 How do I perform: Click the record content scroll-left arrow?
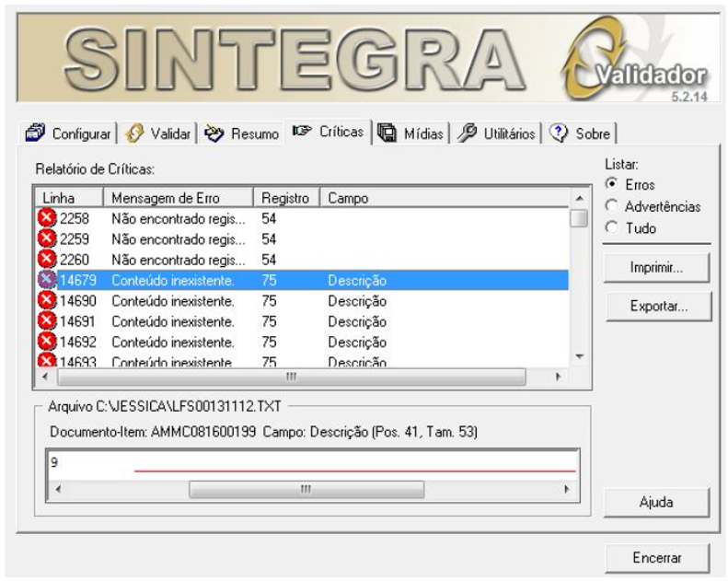pyautogui.click(x=58, y=489)
